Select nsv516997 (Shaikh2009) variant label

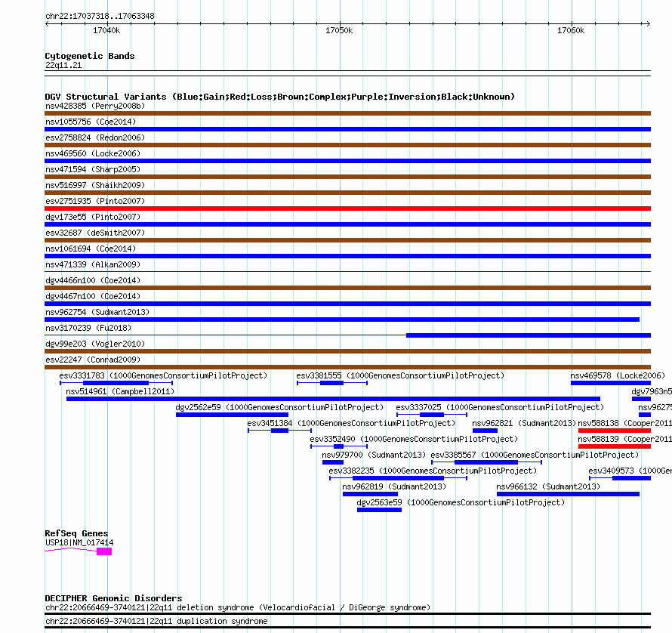point(95,185)
